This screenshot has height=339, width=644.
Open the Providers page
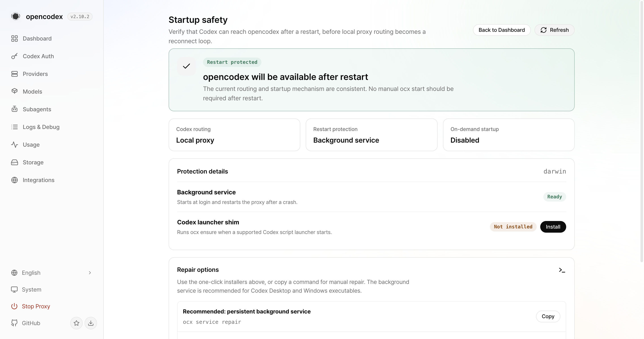coord(52,74)
